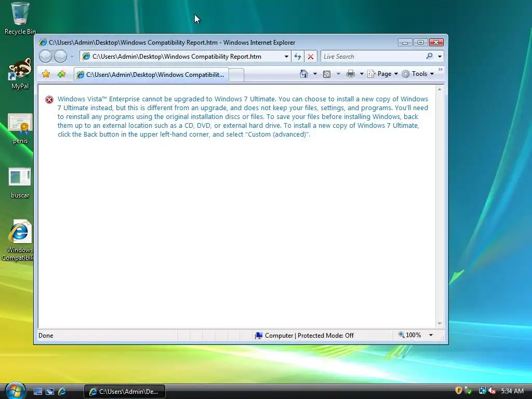Click the scrollbar up arrow
532x399 pixels.
coord(440,89)
